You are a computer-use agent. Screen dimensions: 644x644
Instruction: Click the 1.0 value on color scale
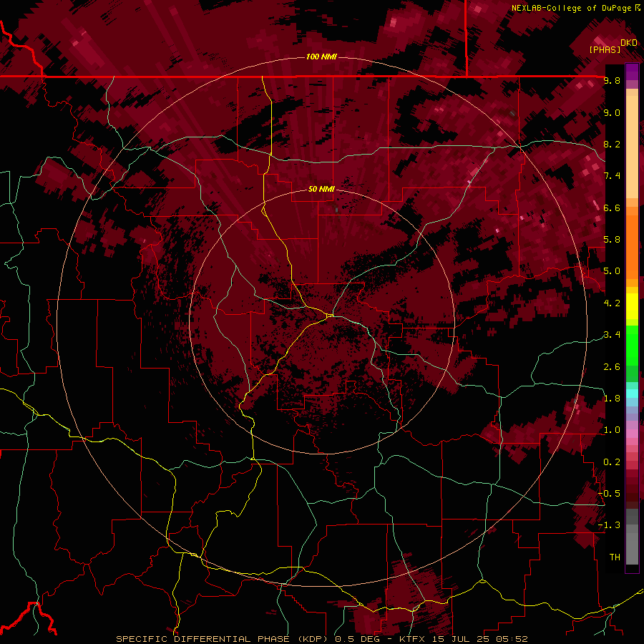pos(612,430)
